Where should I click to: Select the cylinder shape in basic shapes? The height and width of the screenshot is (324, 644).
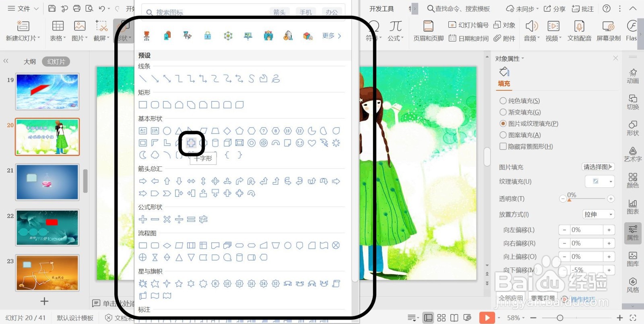(215, 143)
